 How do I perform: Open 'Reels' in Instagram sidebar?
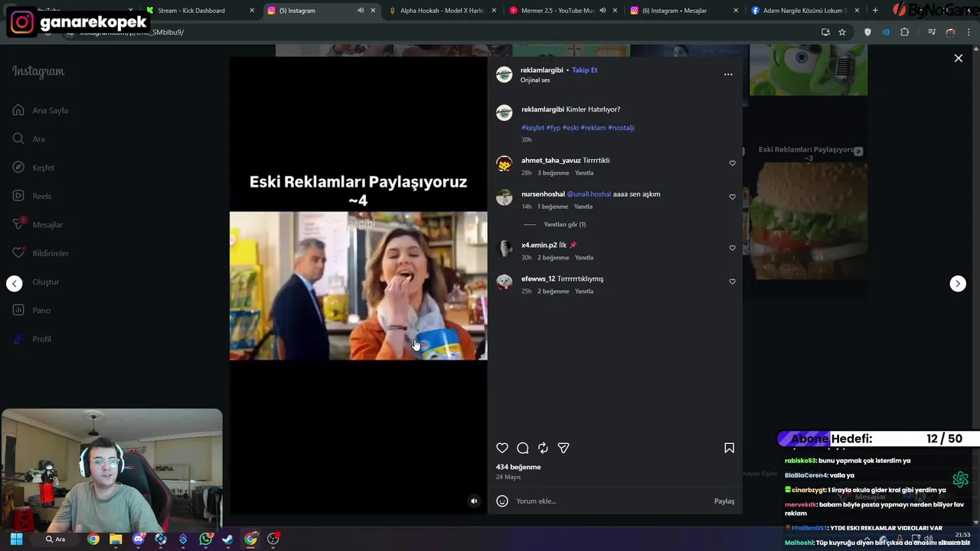tap(32, 196)
